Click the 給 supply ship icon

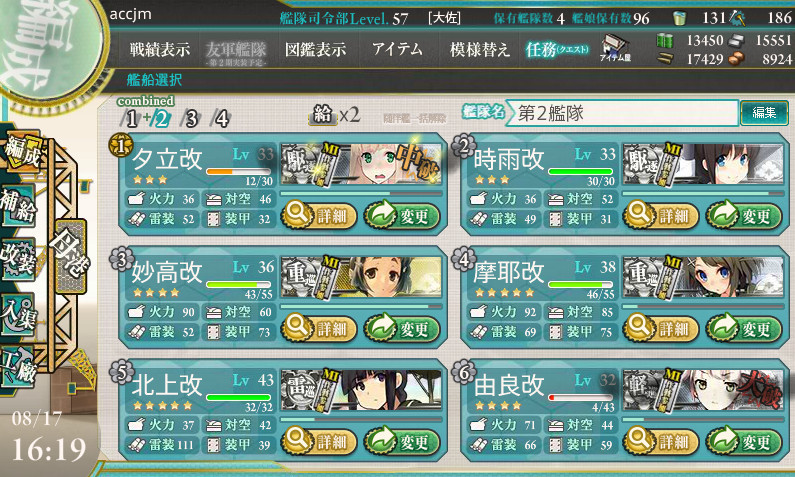coord(323,114)
